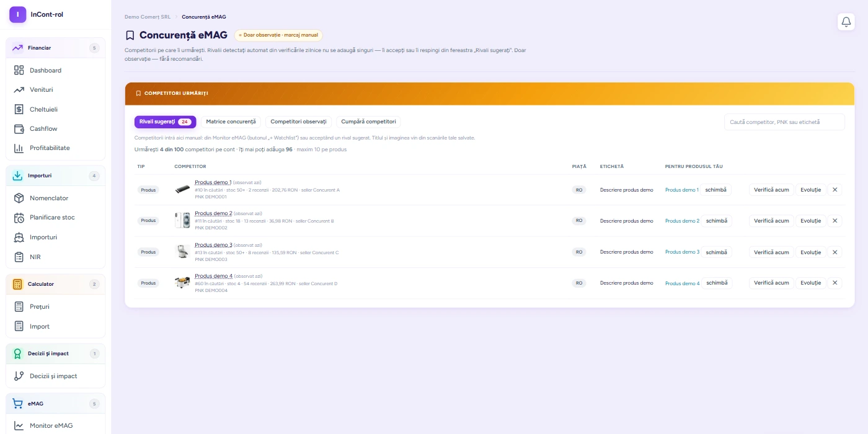
Task: Click schimbă for Produs demo 4
Action: coord(717,283)
